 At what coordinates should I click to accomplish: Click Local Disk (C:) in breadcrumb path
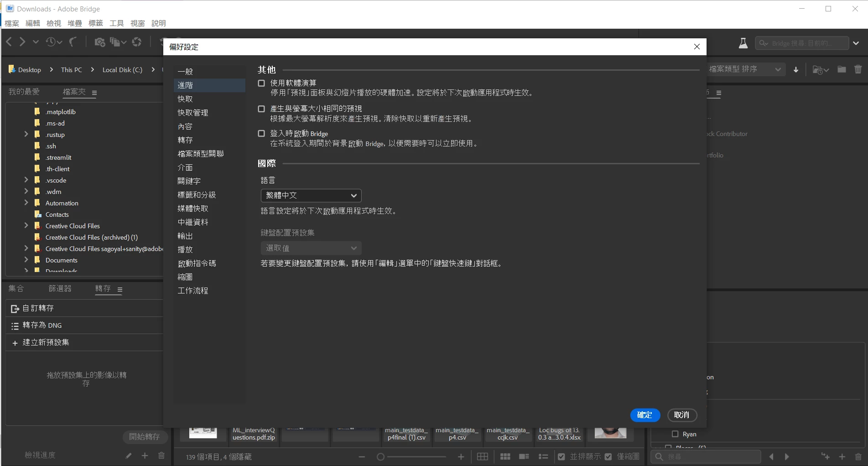coord(122,70)
